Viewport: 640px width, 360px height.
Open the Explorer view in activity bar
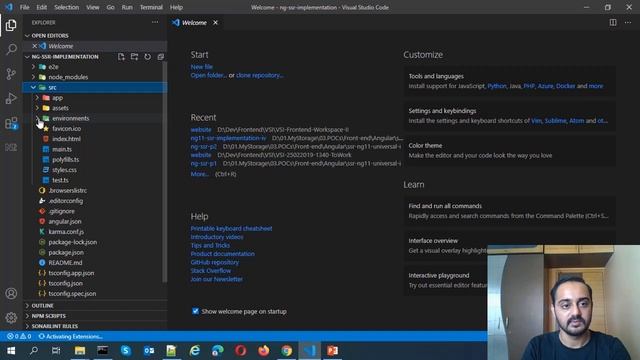(11, 25)
